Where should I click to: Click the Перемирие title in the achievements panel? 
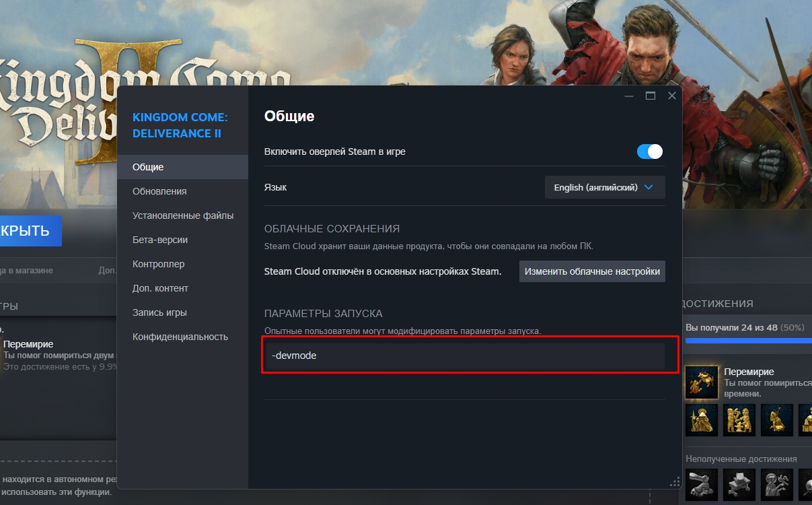click(749, 372)
